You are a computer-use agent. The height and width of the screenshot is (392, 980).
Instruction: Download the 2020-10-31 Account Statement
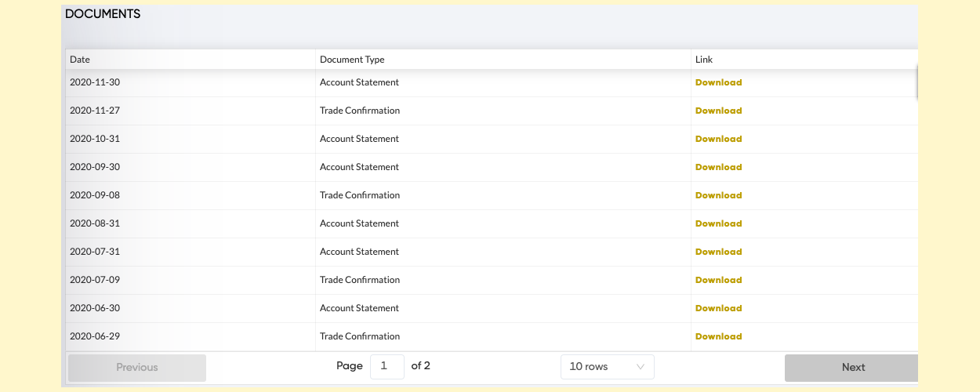(718, 139)
